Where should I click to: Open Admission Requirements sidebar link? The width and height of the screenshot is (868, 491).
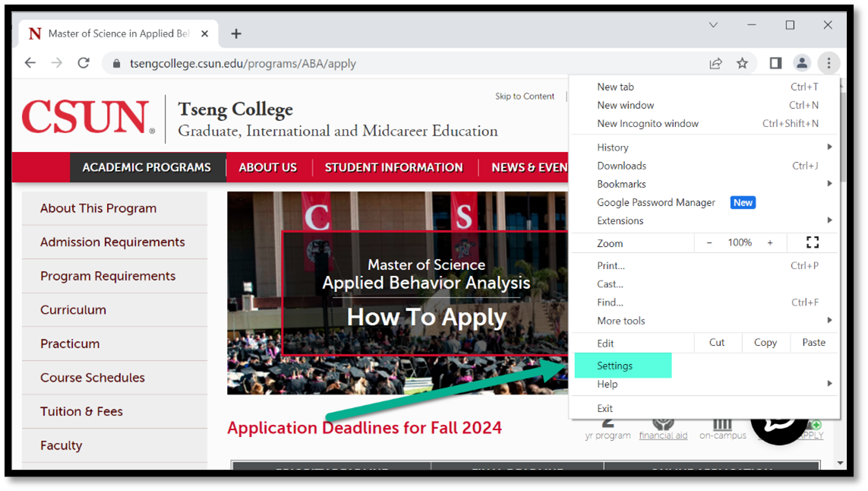tap(112, 242)
